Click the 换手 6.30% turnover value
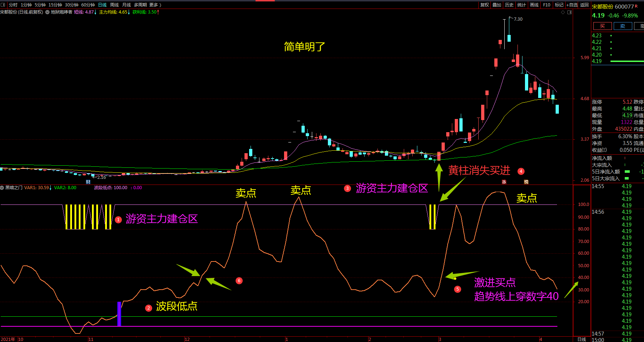The height and width of the screenshot is (342, 644). (625, 136)
